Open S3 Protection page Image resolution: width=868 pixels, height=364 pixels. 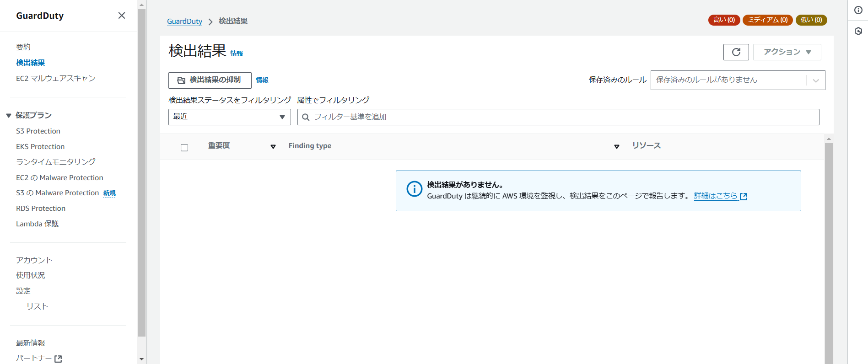38,131
